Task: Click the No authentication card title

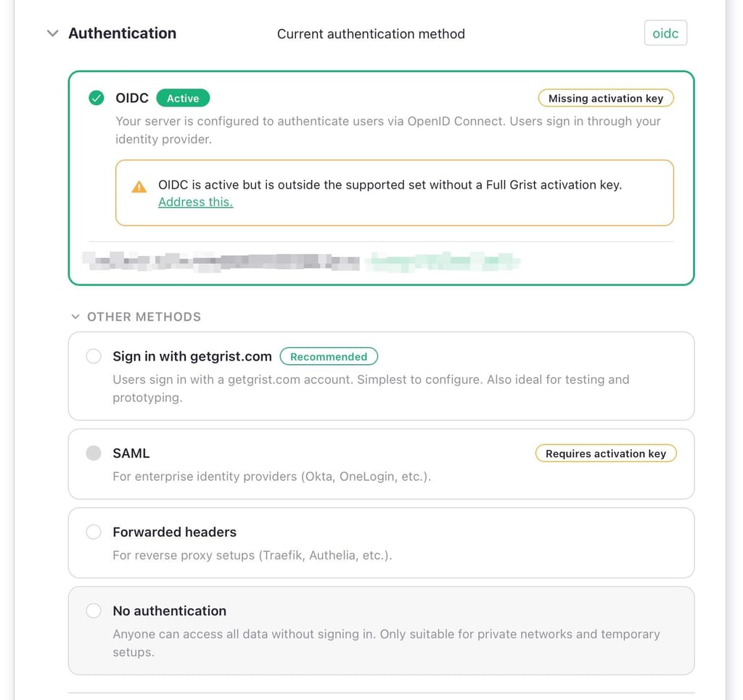Action: tap(170, 611)
